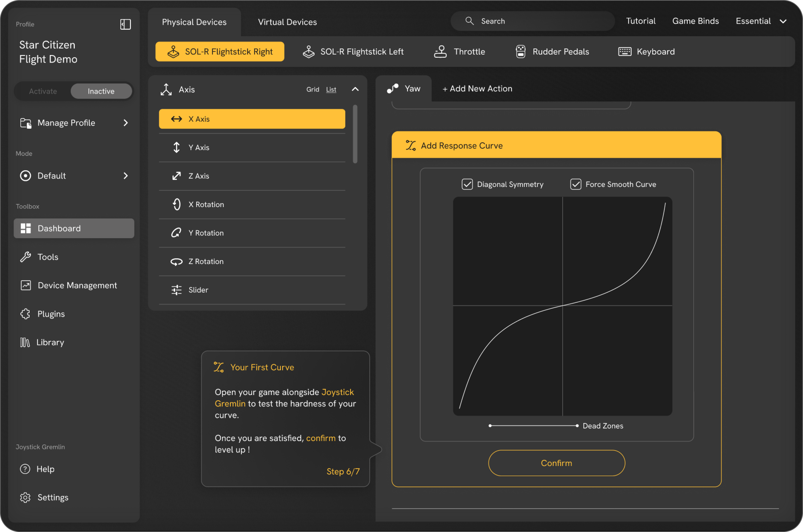The height and width of the screenshot is (532, 803).
Task: Click the Axis list scrollbar
Action: pos(355,134)
